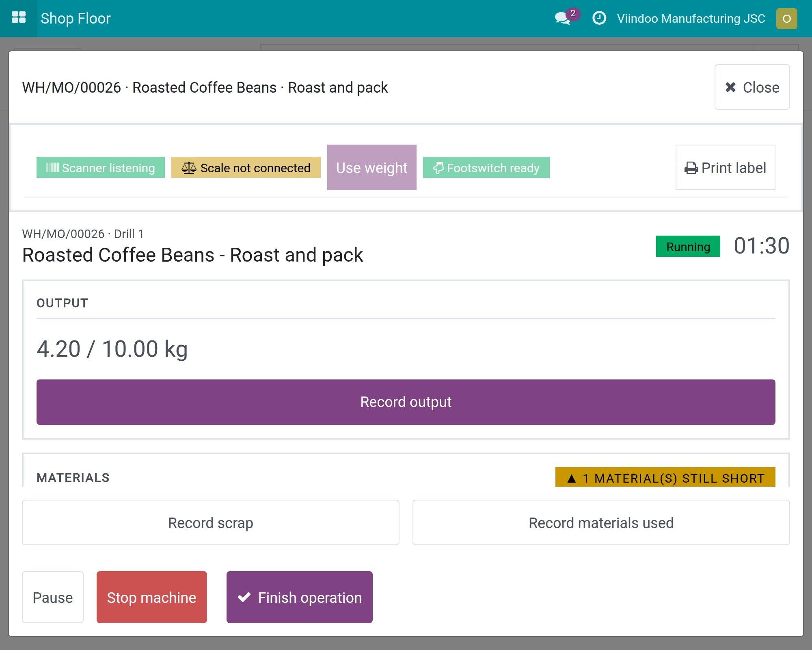
Task: Click the Roasted Coffee Beans - Roast and pack heading
Action: click(192, 255)
